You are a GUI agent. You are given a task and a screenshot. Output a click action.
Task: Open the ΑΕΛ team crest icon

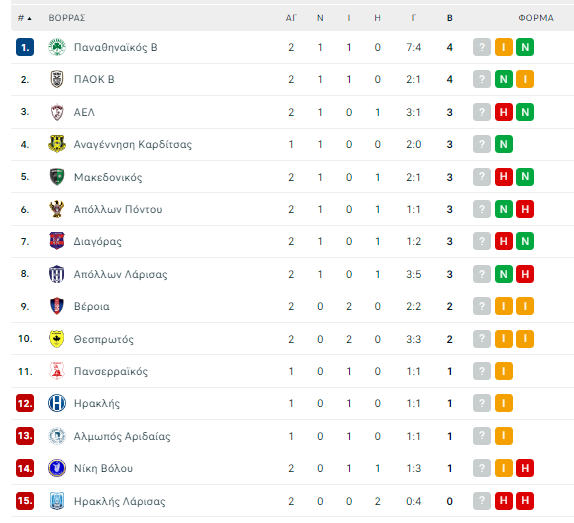[57, 112]
